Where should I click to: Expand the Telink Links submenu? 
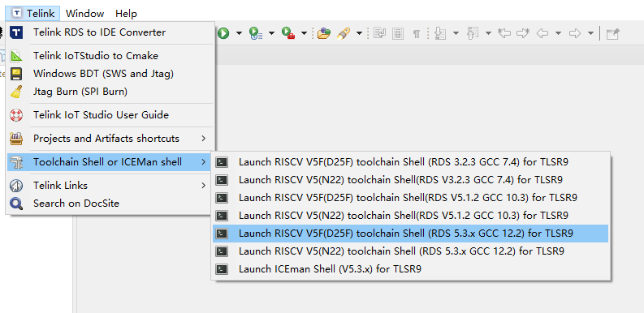tap(110, 186)
